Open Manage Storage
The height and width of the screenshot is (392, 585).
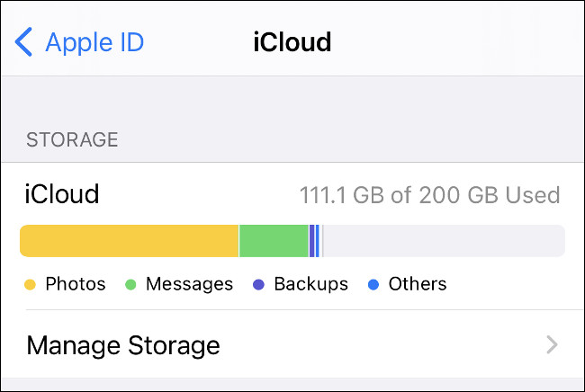tap(123, 345)
